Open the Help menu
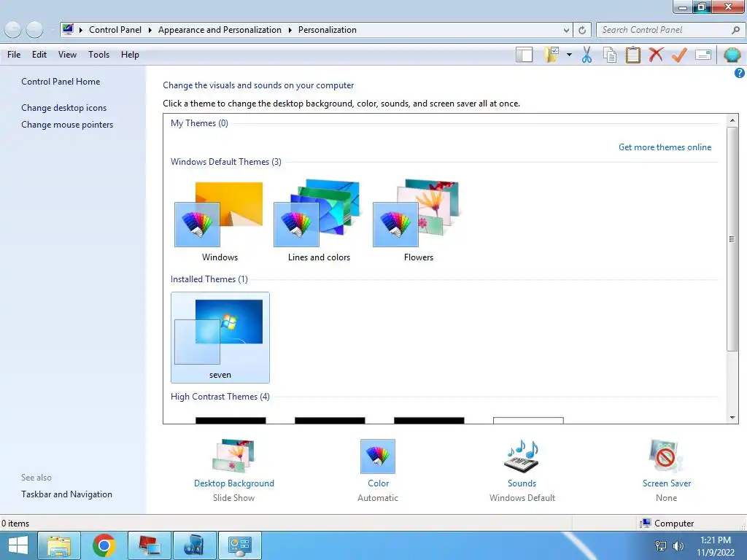 130,55
